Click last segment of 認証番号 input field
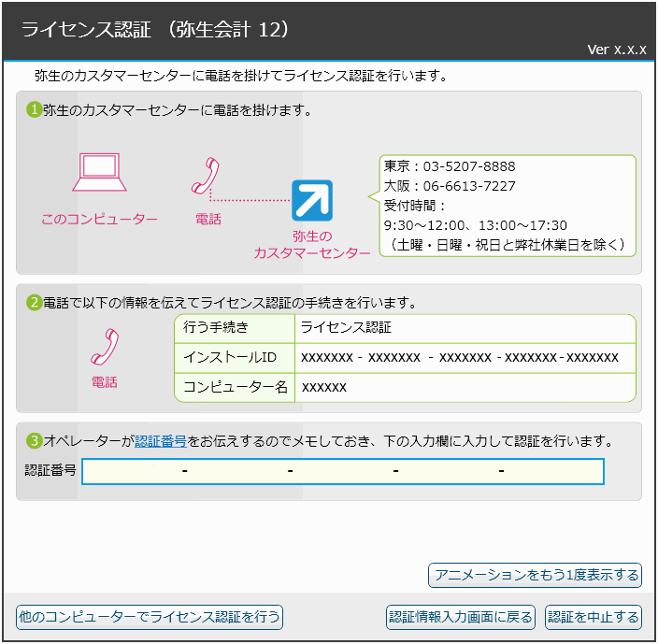The image size is (658, 644). coord(553,472)
